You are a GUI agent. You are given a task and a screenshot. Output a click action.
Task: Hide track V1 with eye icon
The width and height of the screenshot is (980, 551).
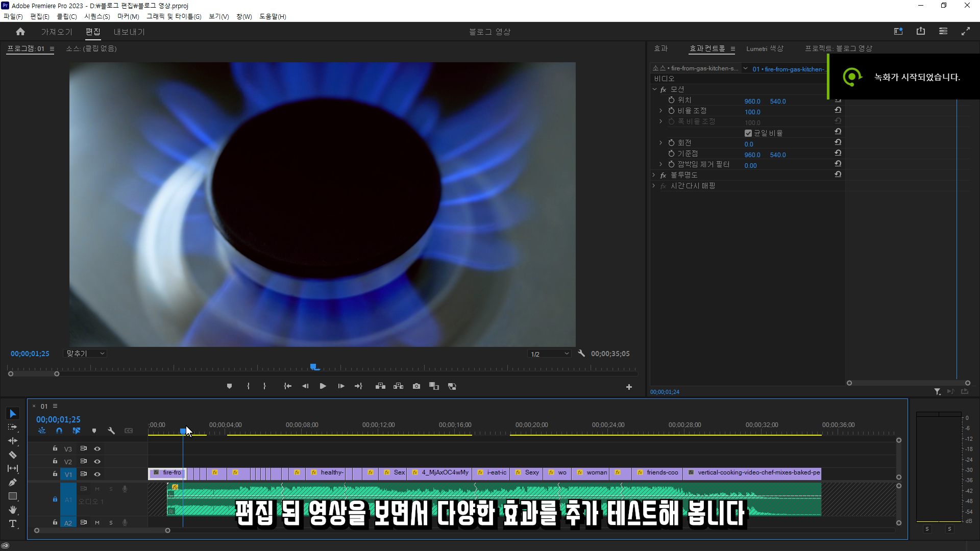pyautogui.click(x=97, y=474)
